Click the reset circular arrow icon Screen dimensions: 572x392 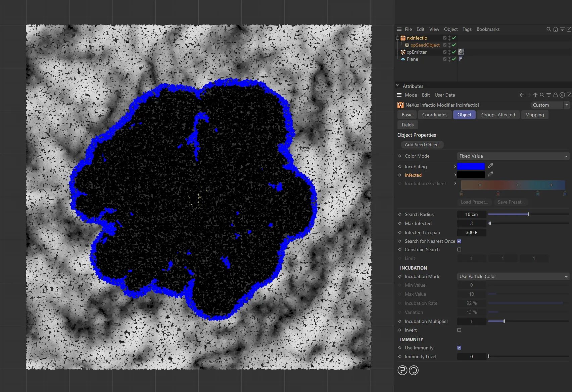414,370
